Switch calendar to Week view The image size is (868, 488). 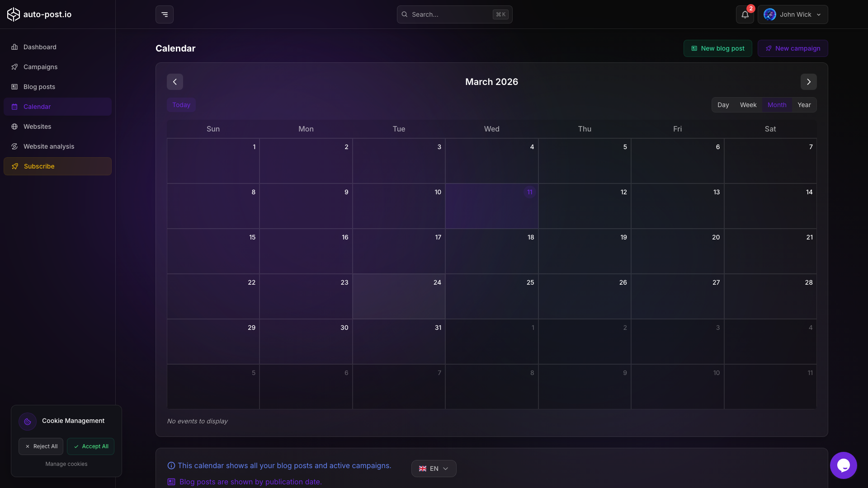click(x=748, y=104)
